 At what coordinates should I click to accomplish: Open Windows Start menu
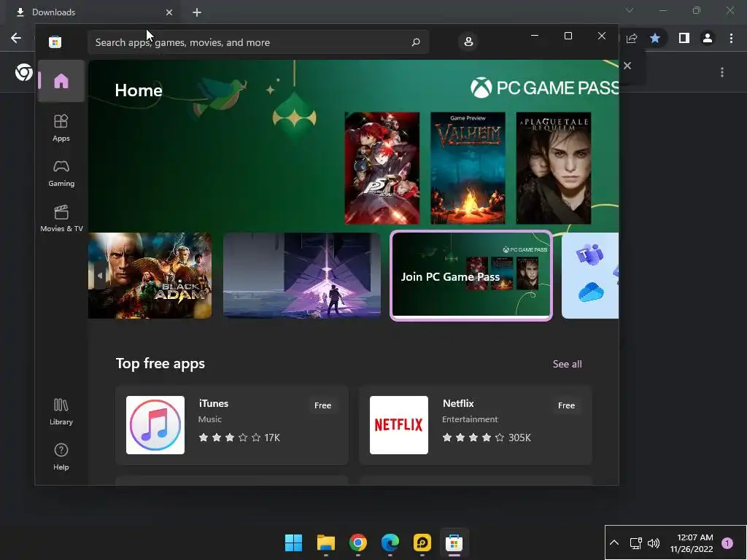click(x=293, y=542)
